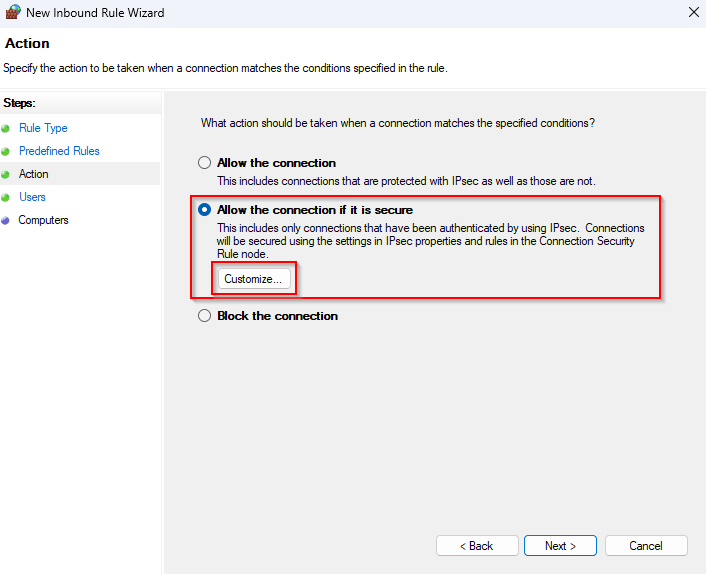Proceed with the 'Next >' button
The image size is (706, 574).
click(x=560, y=546)
